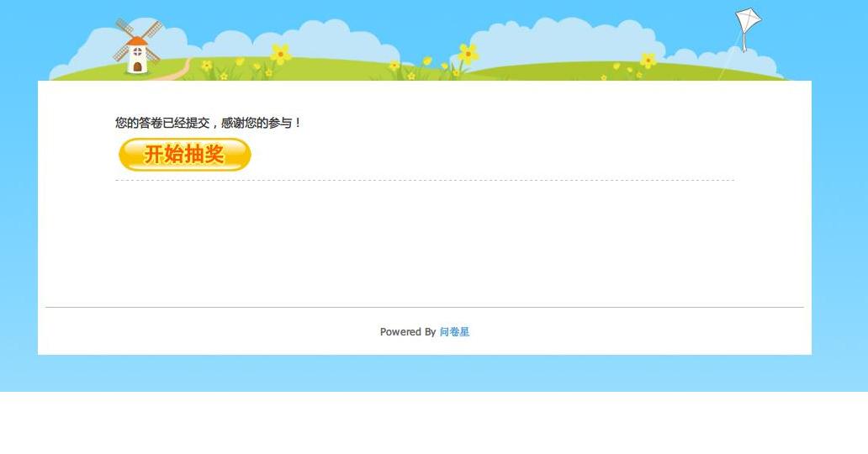Click the windmill illustration's orange roof
This screenshot has width=868, height=454.
[137, 41]
